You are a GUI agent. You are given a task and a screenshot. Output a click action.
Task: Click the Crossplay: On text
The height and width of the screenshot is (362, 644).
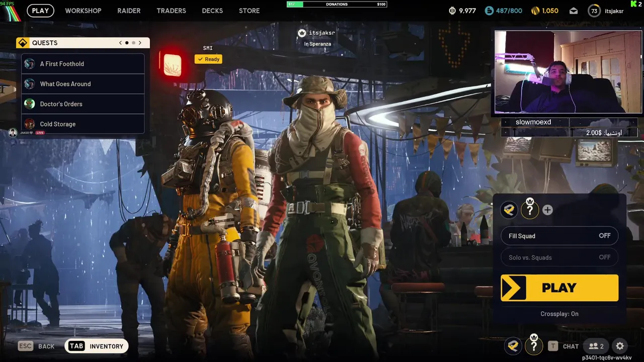[559, 314]
